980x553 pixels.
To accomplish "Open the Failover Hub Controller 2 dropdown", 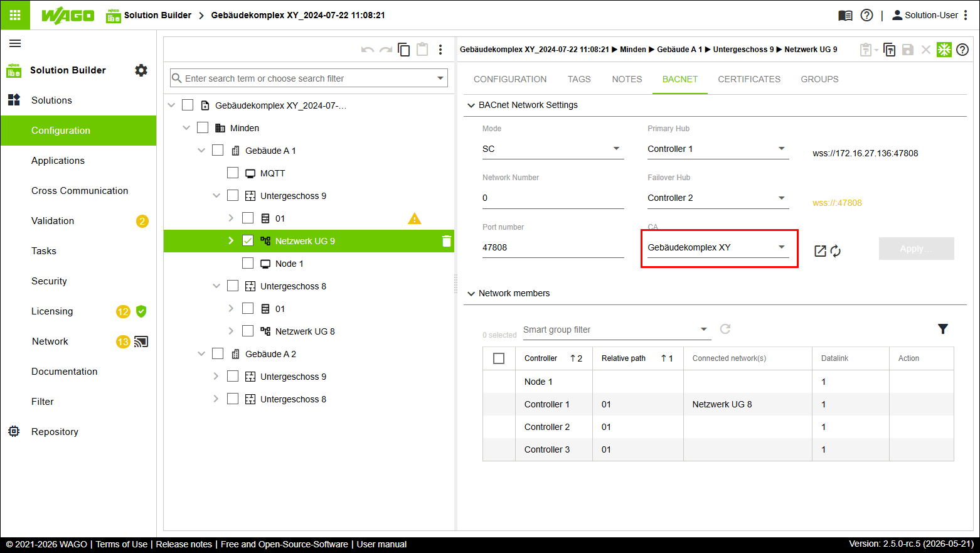I will 718,198.
